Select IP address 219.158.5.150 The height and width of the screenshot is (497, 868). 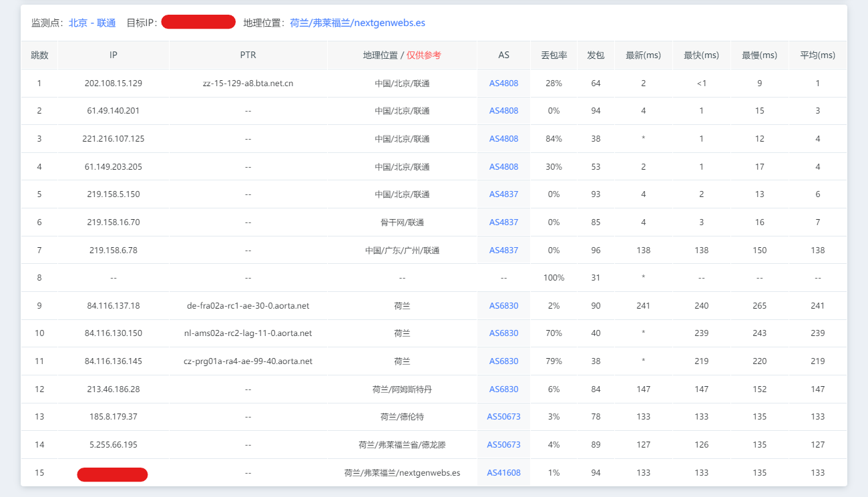(x=114, y=194)
